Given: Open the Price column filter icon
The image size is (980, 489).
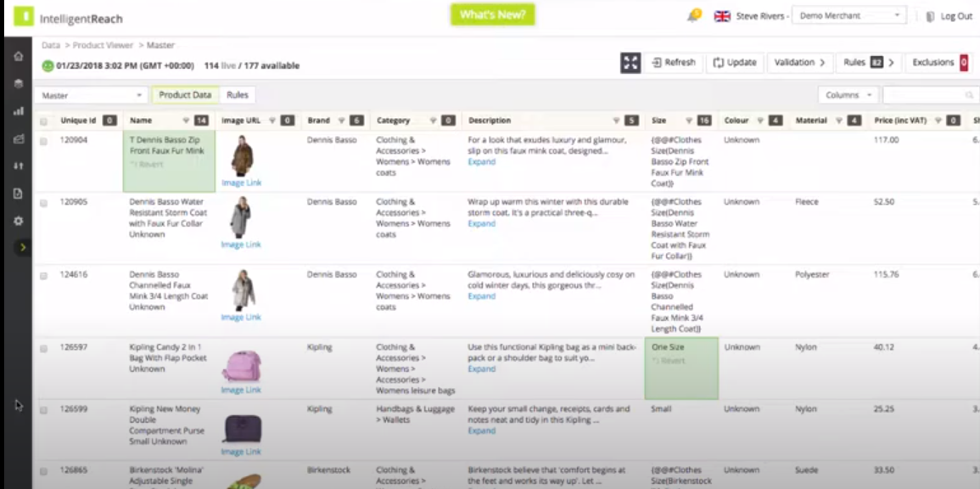Looking at the screenshot, I should 938,121.
